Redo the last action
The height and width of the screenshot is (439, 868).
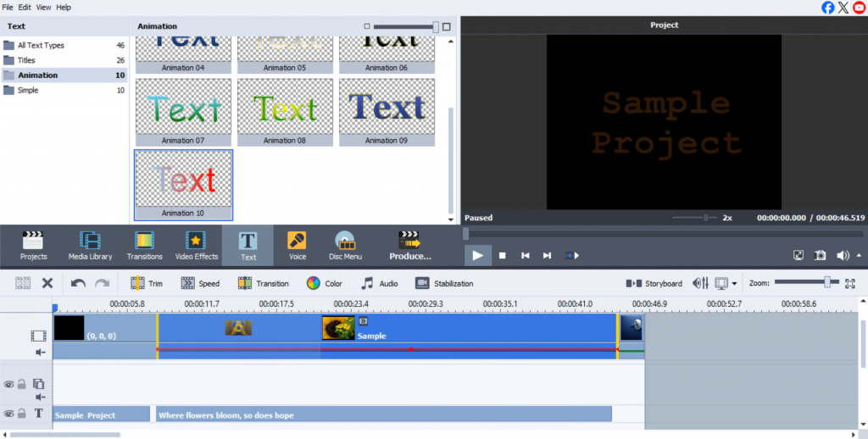pyautogui.click(x=102, y=283)
